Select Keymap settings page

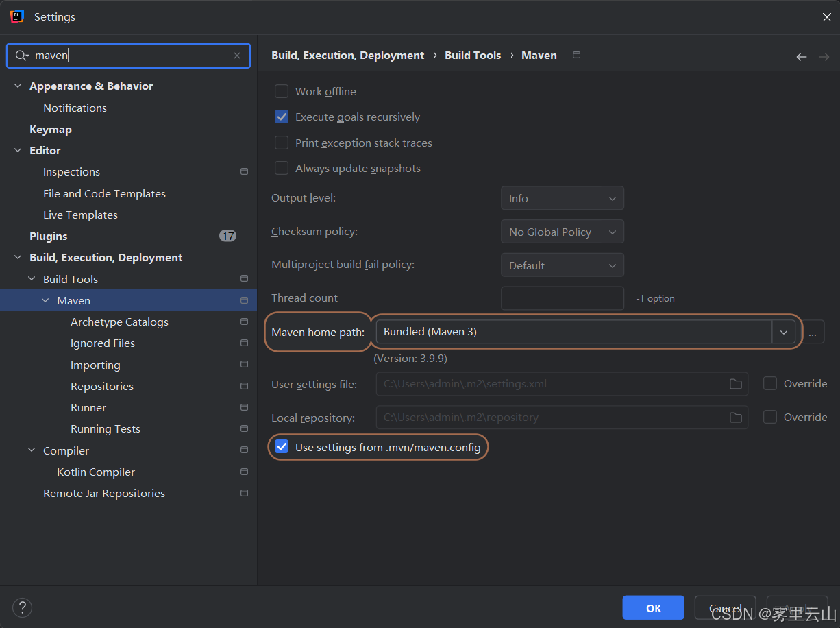[x=51, y=129]
